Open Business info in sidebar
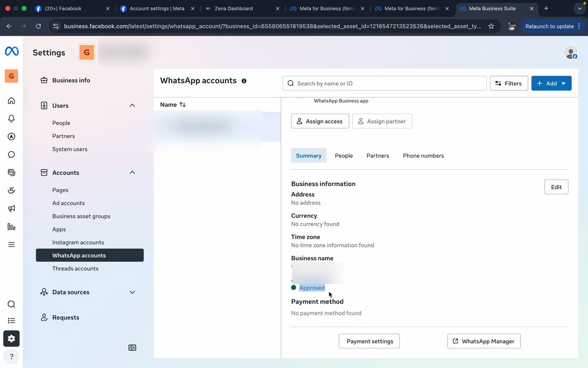Viewport: 588px width, 368px height. pyautogui.click(x=71, y=81)
